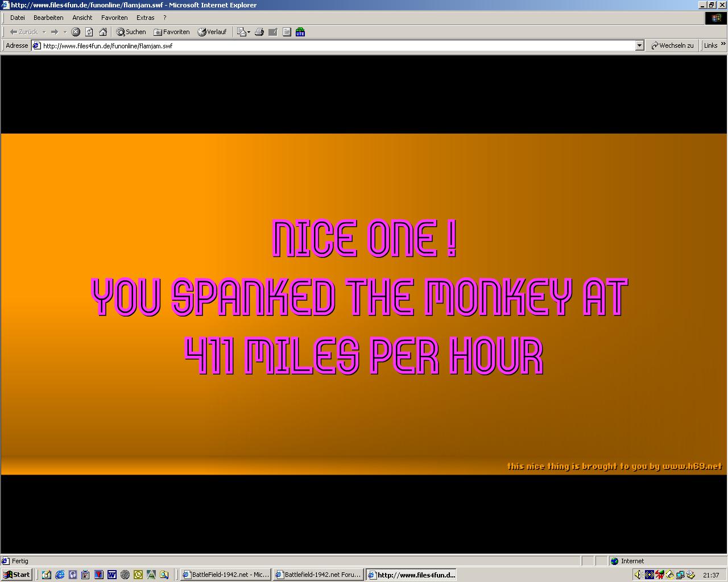Expand the address bar dropdown arrow
This screenshot has width=728, height=582.
(x=639, y=45)
